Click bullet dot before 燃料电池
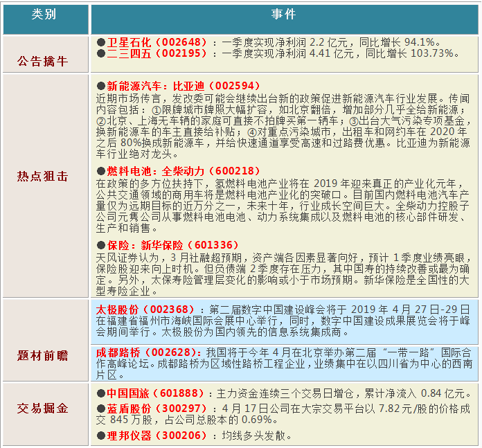This screenshot has height=448, width=482. (101, 171)
